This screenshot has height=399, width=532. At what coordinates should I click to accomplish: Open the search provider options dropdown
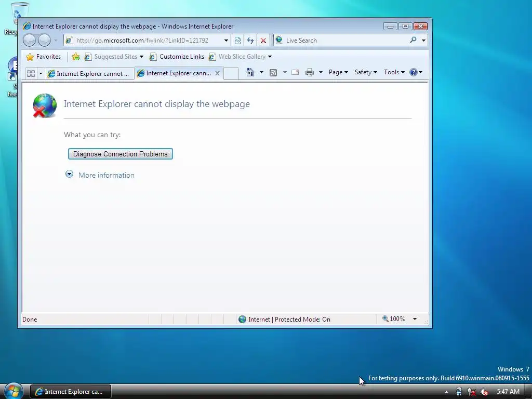pyautogui.click(x=423, y=41)
